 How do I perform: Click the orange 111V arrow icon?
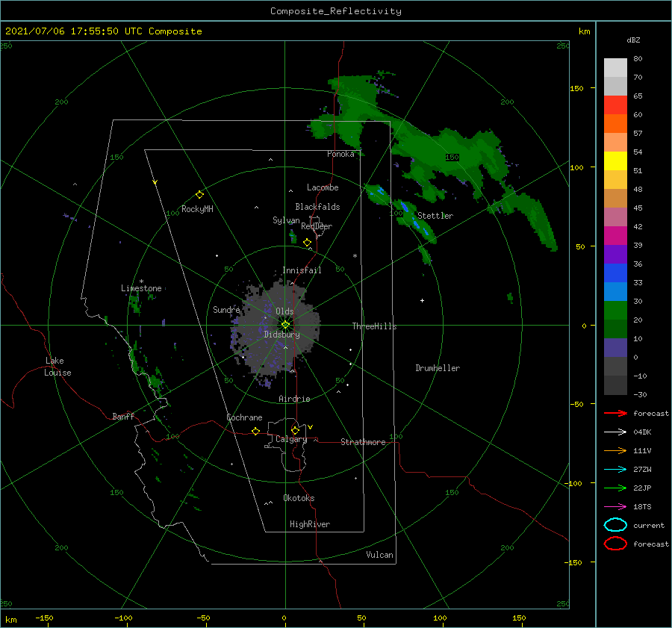coord(615,450)
